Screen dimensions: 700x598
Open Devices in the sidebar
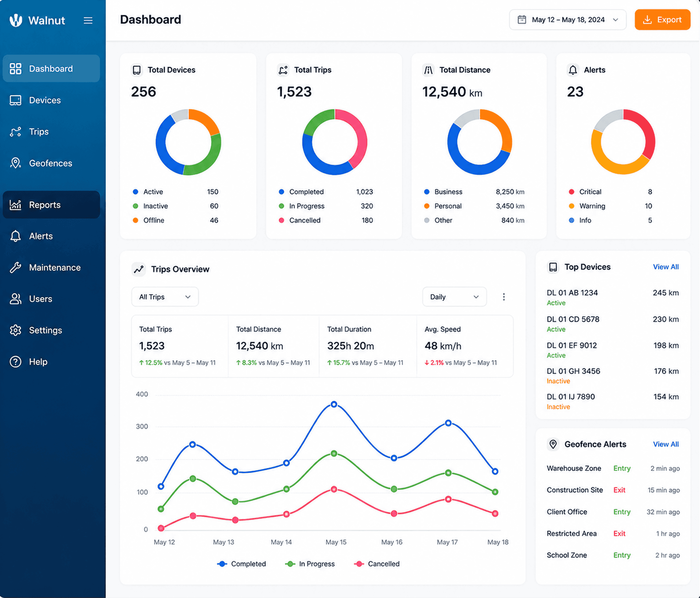[x=51, y=100]
